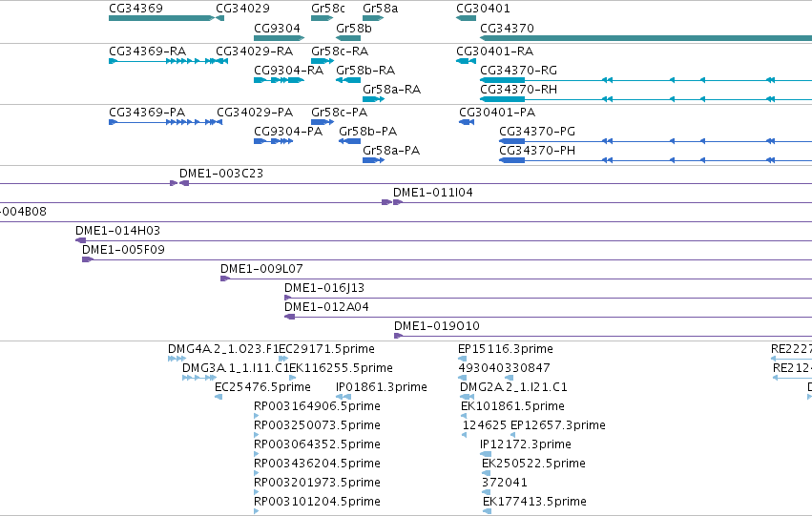The width and height of the screenshot is (812, 516).
Task: Click the CG34369 gene bar
Action: point(161,18)
